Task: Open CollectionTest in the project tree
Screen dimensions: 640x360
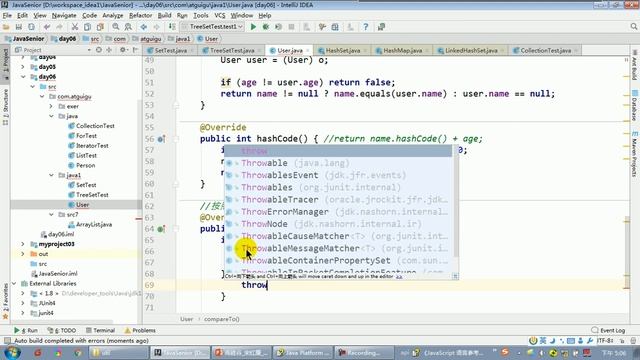Action: (x=95, y=126)
